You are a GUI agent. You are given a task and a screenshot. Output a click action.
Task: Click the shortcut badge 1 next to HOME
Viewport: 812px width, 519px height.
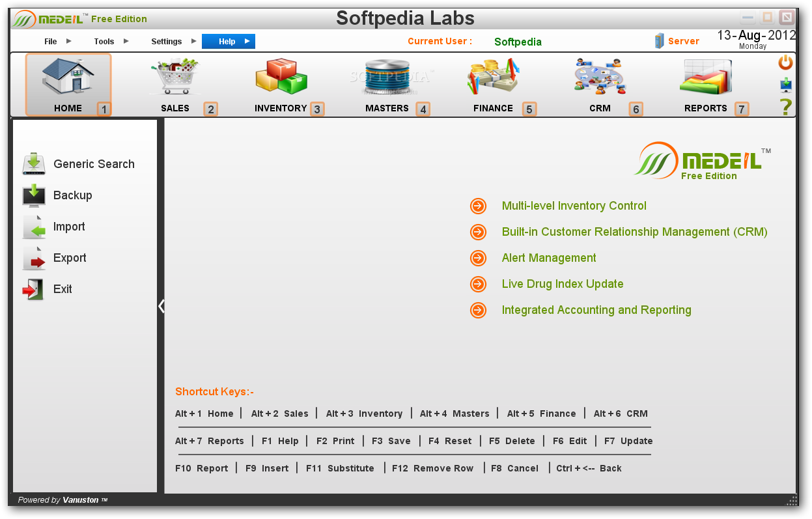pyautogui.click(x=104, y=109)
